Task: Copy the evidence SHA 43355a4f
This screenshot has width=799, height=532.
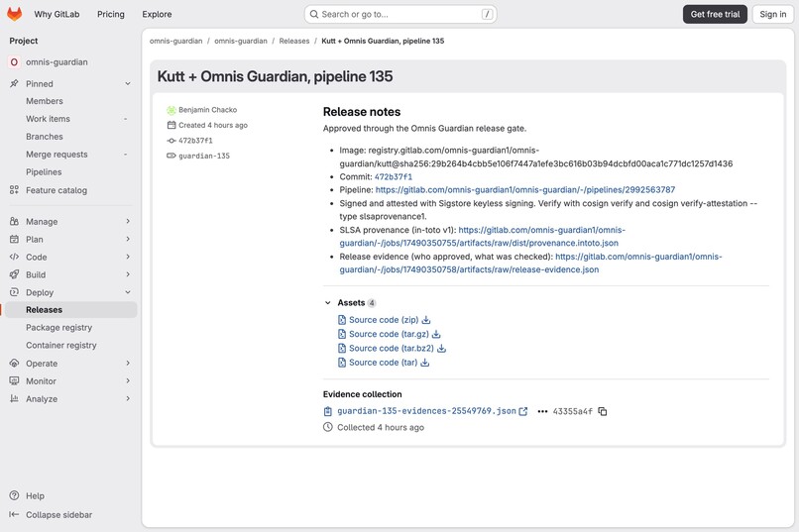Action: coord(603,411)
